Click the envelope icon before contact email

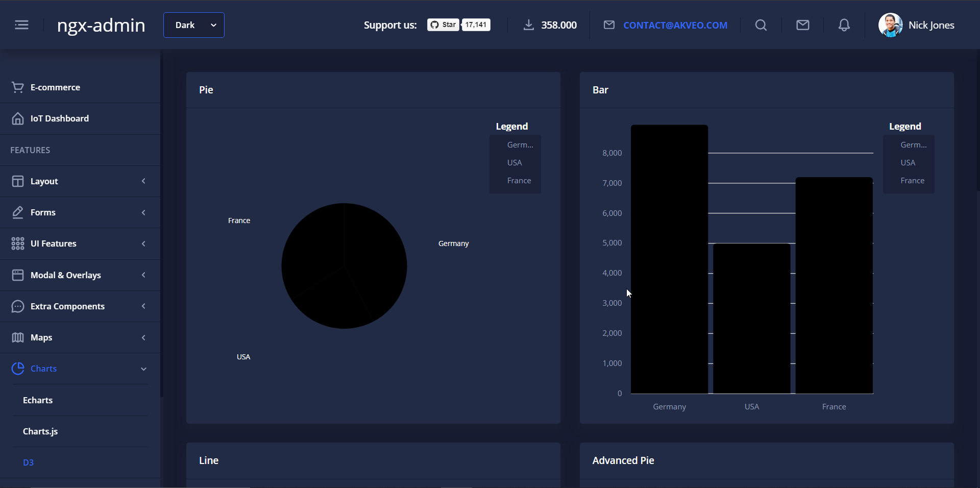(609, 25)
